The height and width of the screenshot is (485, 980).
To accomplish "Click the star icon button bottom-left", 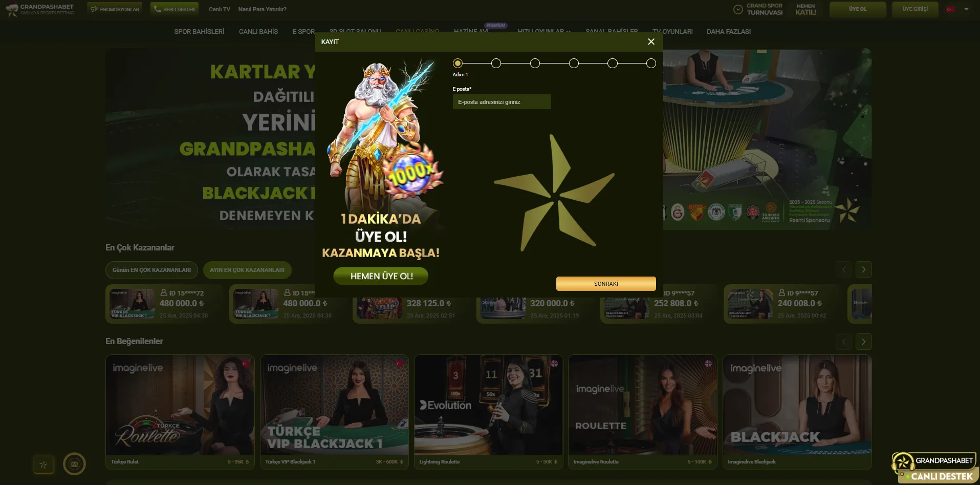I will point(43,465).
